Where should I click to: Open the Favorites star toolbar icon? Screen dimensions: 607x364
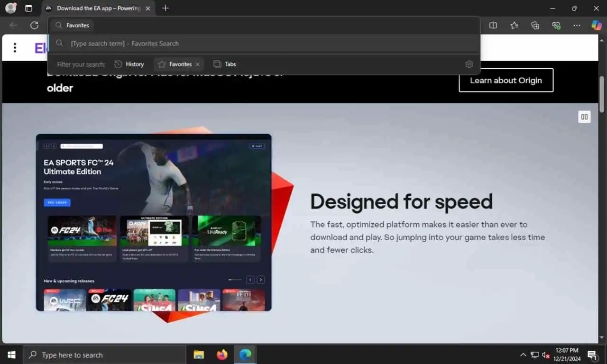pos(514,25)
